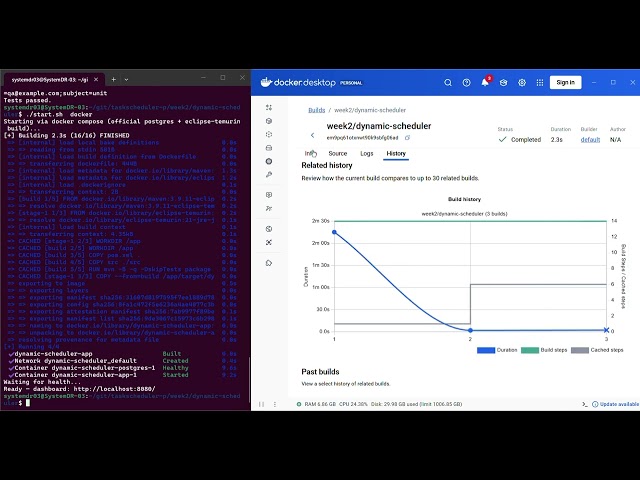Go back using the left chevron beside the title

click(x=312, y=135)
